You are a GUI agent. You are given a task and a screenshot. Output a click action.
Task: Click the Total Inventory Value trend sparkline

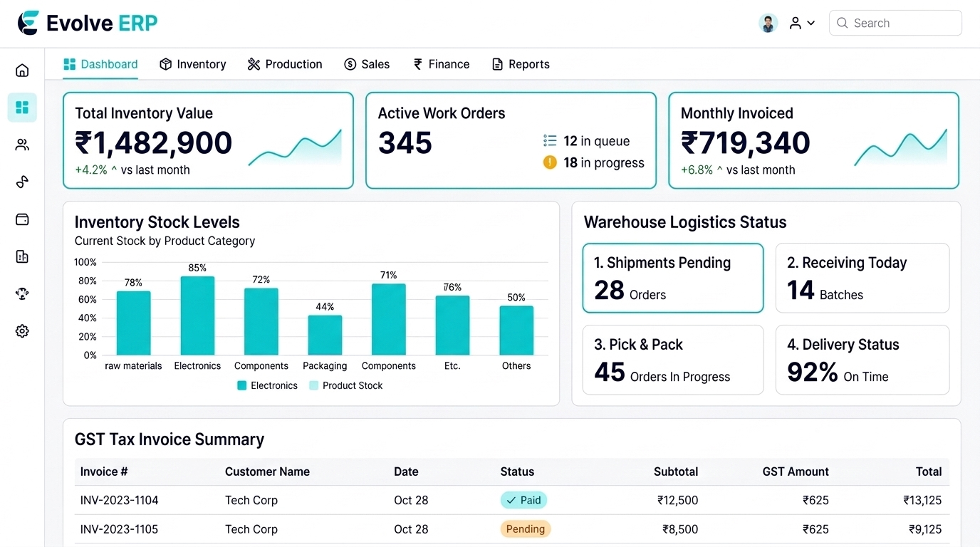(295, 147)
